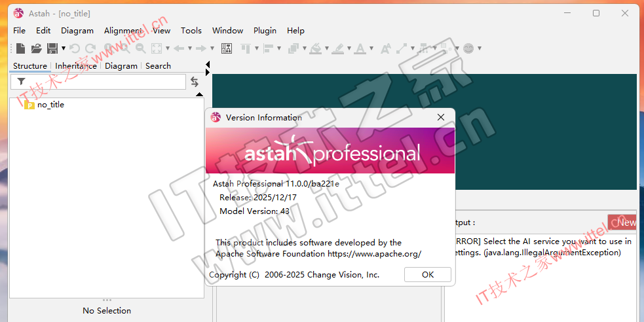Open the Plugin menu
This screenshot has width=644, height=322.
(265, 31)
